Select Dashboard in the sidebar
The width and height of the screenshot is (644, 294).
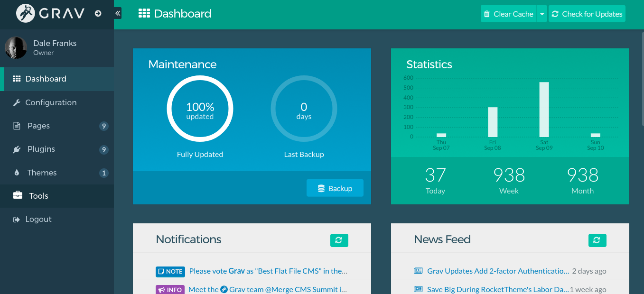[x=57, y=79]
